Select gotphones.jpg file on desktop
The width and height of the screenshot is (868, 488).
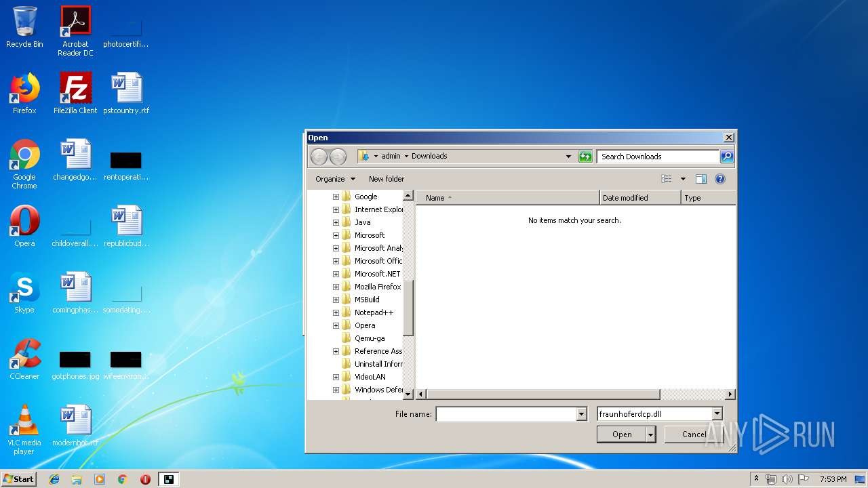tap(75, 365)
